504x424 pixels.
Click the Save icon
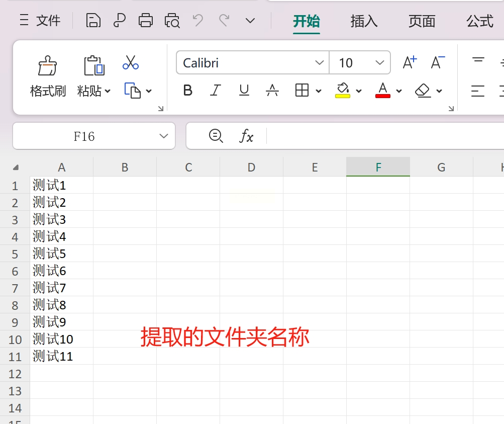click(93, 21)
